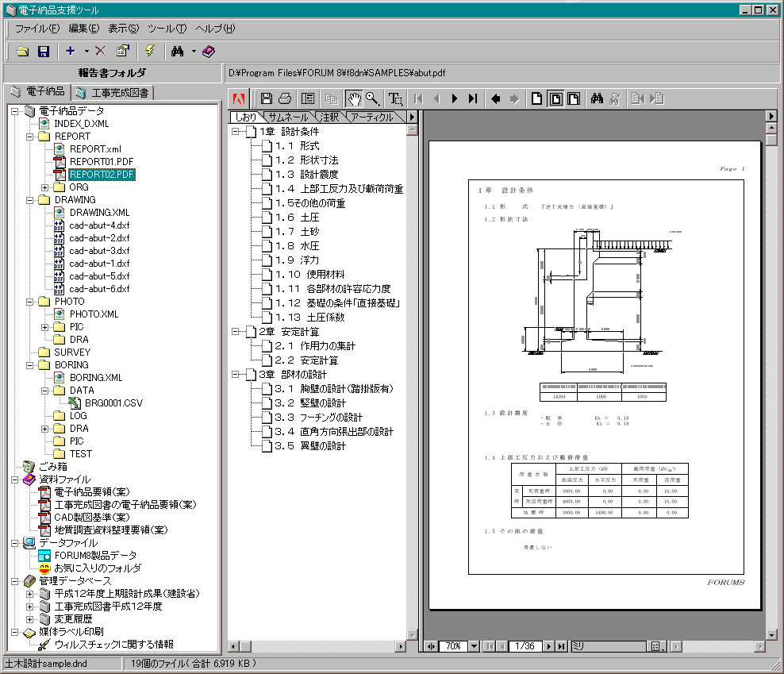This screenshot has height=674, width=784.
Task: Toggle the actual-size page view button
Action: pos(537,99)
